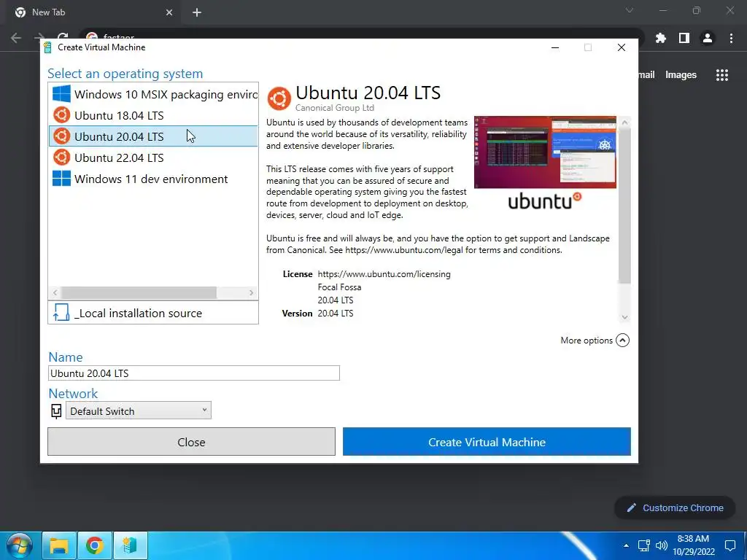This screenshot has height=560, width=747.
Task: Click the Ubuntu desktop screenshot thumbnail
Action: point(545,152)
